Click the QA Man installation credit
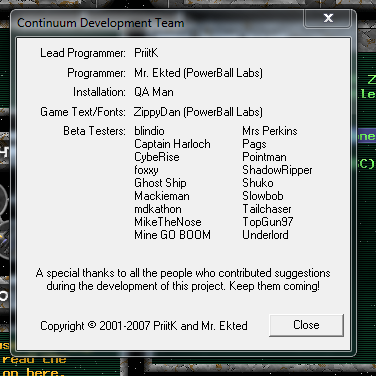Screen dimensions: 376x376 154,92
